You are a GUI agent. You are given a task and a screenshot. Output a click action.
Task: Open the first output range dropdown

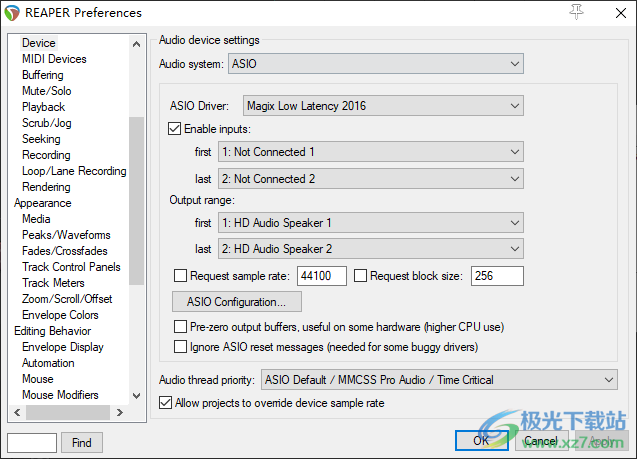(x=370, y=223)
